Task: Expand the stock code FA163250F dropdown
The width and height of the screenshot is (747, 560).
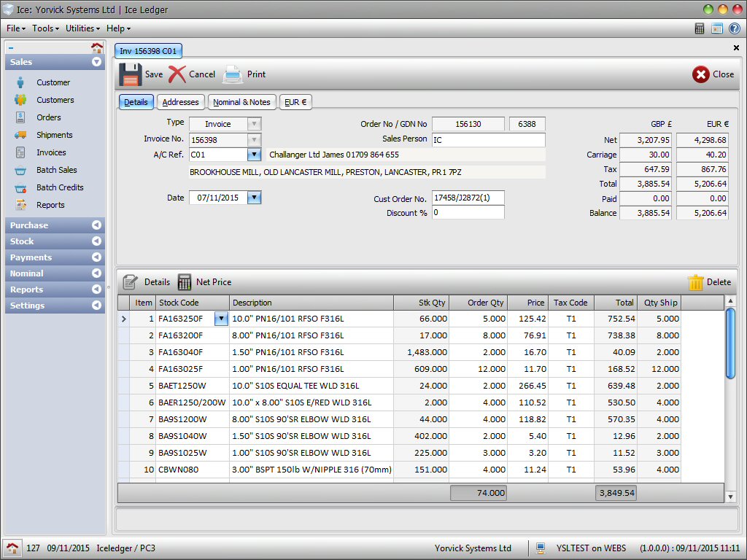Action: click(x=221, y=319)
